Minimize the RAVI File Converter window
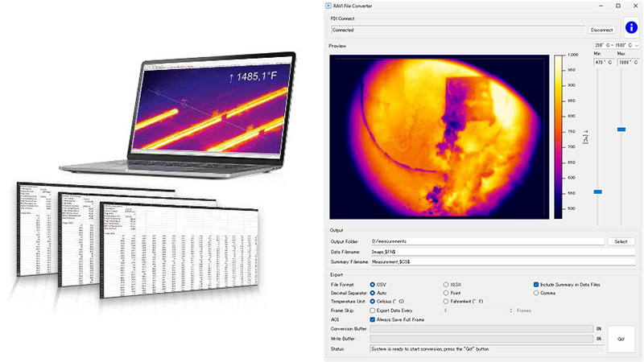The image size is (644, 362). 601,5
